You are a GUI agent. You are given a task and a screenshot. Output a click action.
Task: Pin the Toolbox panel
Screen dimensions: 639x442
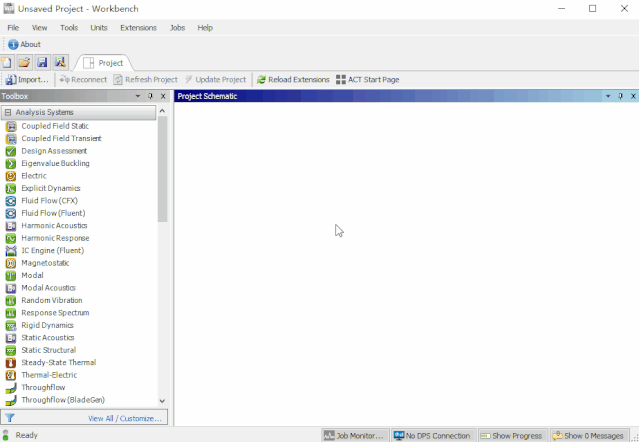pyautogui.click(x=150, y=96)
